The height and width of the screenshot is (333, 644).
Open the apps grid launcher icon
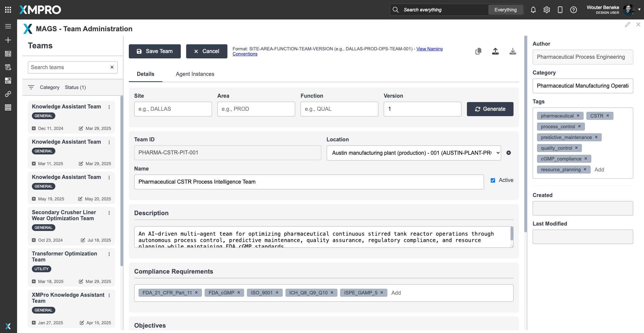pos(8,10)
